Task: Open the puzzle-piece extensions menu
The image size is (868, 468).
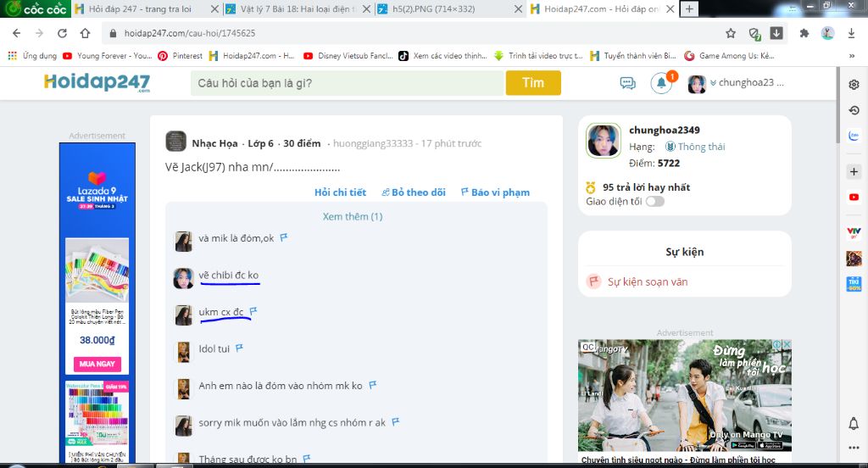Action: point(804,33)
